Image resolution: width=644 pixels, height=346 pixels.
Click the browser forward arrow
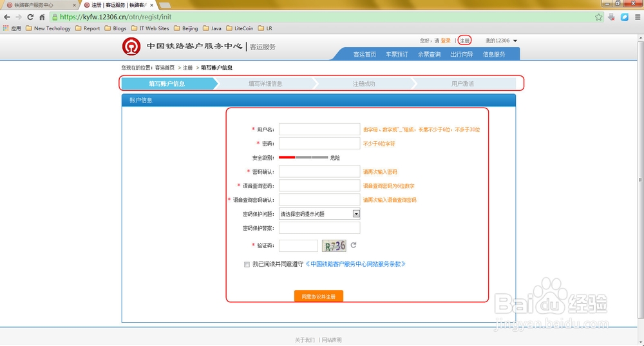point(19,17)
